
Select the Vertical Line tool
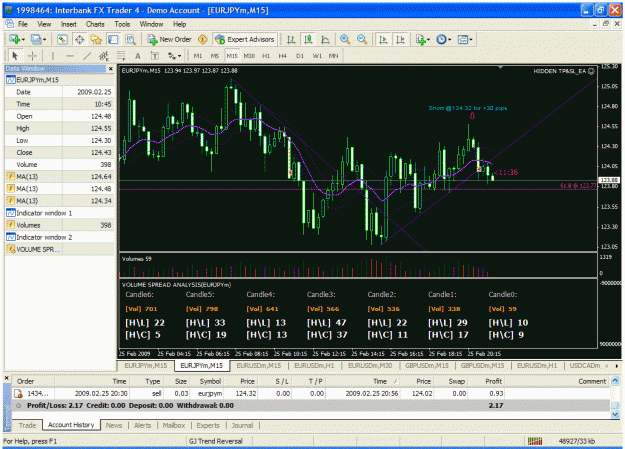[x=53, y=56]
